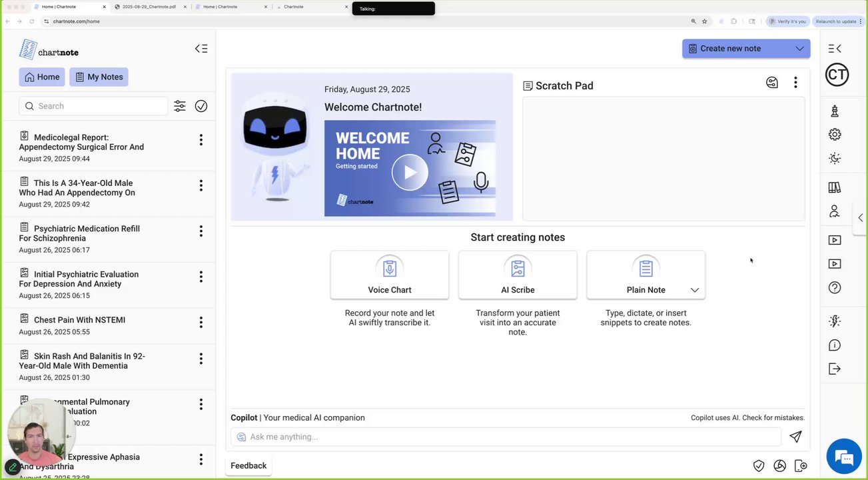Viewport: 868px width, 480px height.
Task: Reload the page in the browser
Action: point(31,21)
